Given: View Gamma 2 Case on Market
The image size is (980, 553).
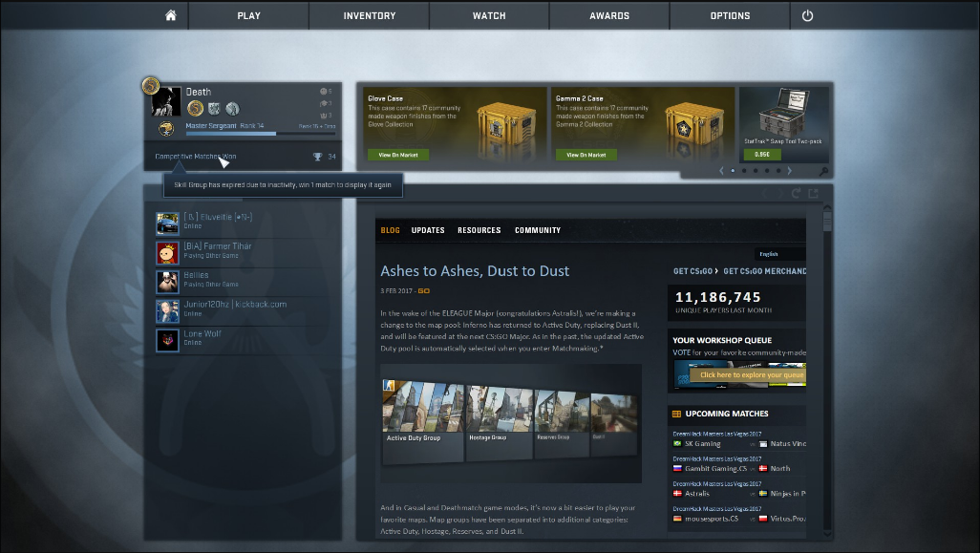Looking at the screenshot, I should (x=586, y=155).
